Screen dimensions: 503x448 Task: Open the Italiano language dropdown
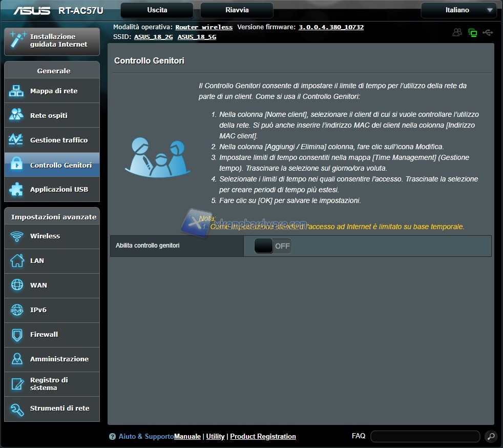(458, 10)
